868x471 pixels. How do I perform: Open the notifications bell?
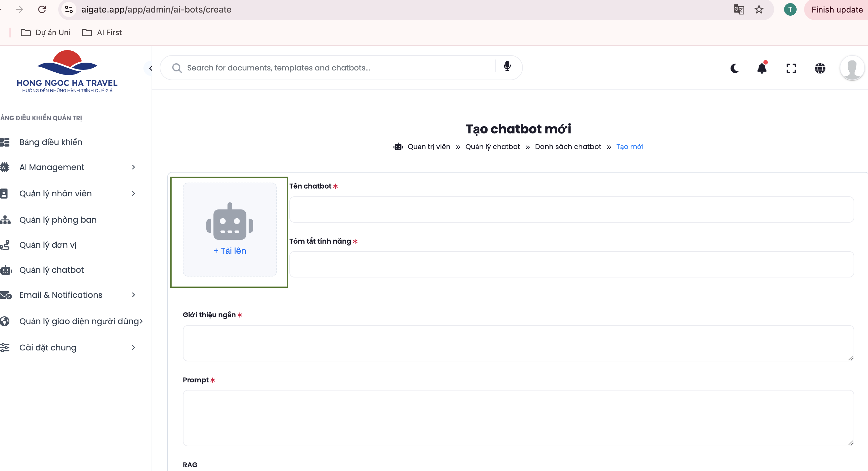pos(762,68)
